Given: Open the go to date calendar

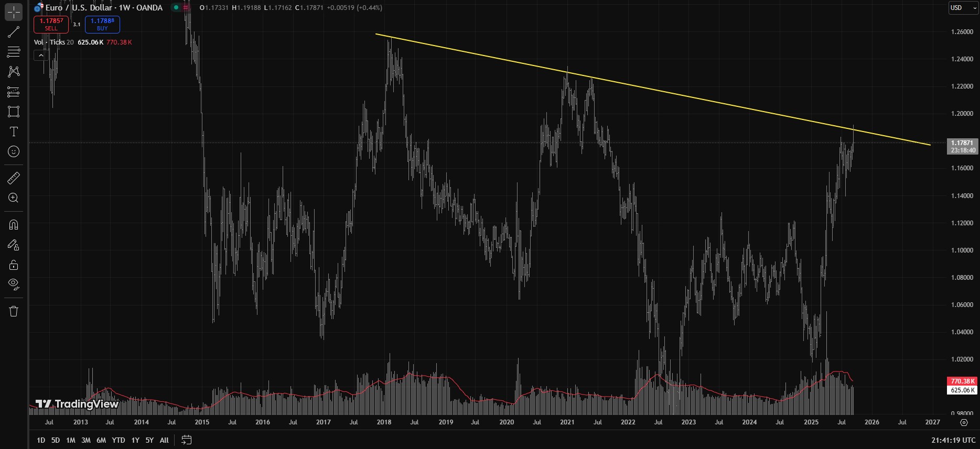Looking at the screenshot, I should (186, 440).
